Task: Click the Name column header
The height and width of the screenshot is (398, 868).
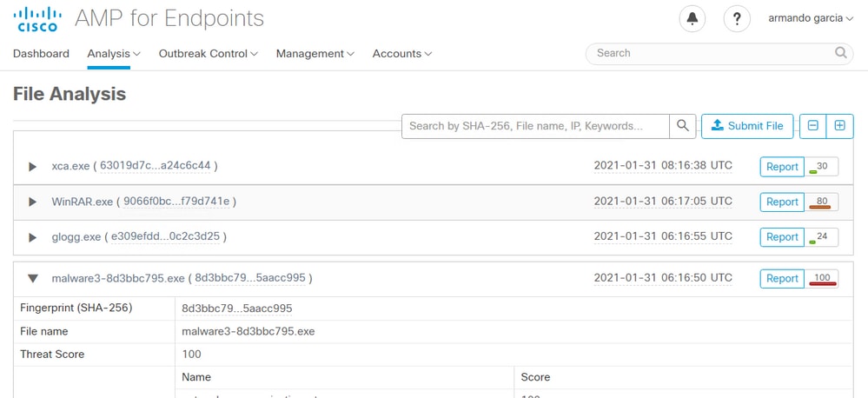Action: (196, 377)
